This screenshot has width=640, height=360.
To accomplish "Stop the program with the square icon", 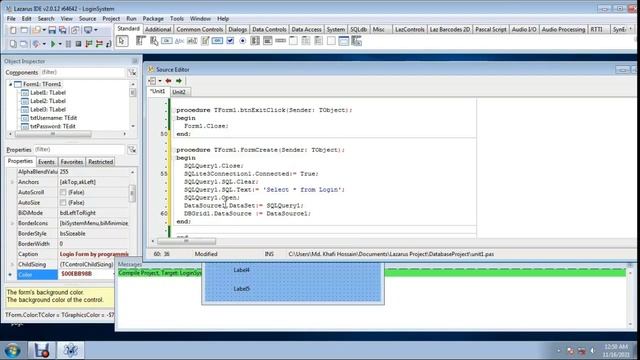I will click(78, 44).
